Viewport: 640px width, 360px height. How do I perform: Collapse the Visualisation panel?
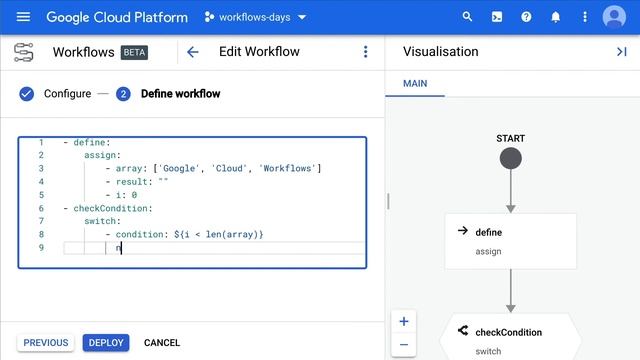[x=621, y=52]
